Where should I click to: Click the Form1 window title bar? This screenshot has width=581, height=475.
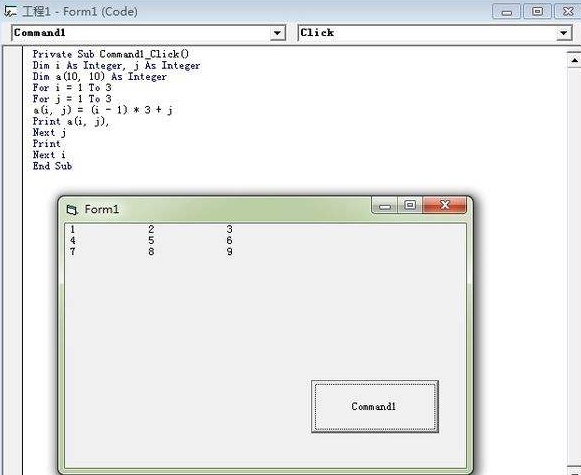point(222,209)
